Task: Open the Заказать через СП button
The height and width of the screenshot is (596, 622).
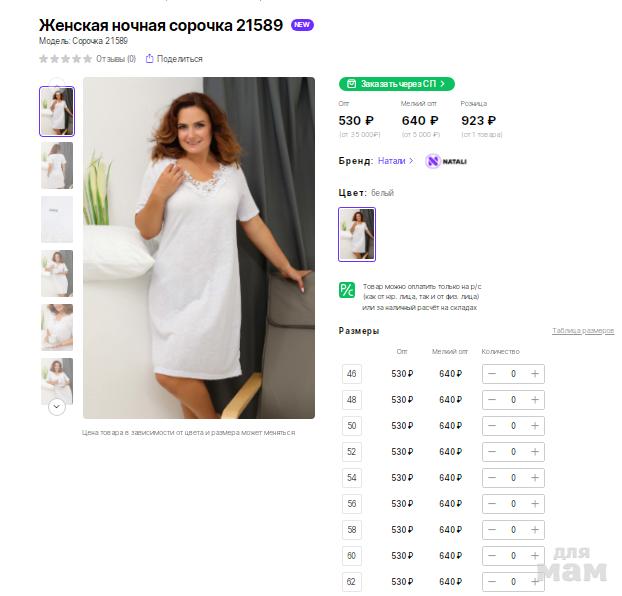Action: point(397,84)
